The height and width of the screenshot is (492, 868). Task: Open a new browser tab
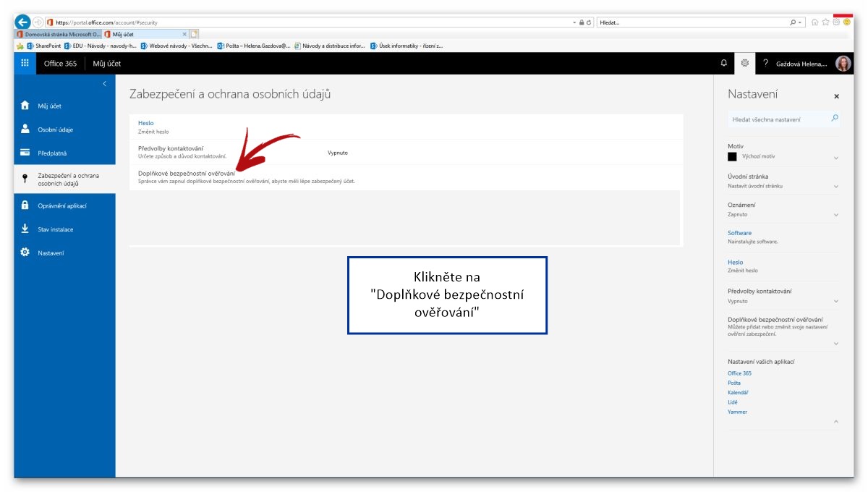[x=194, y=33]
